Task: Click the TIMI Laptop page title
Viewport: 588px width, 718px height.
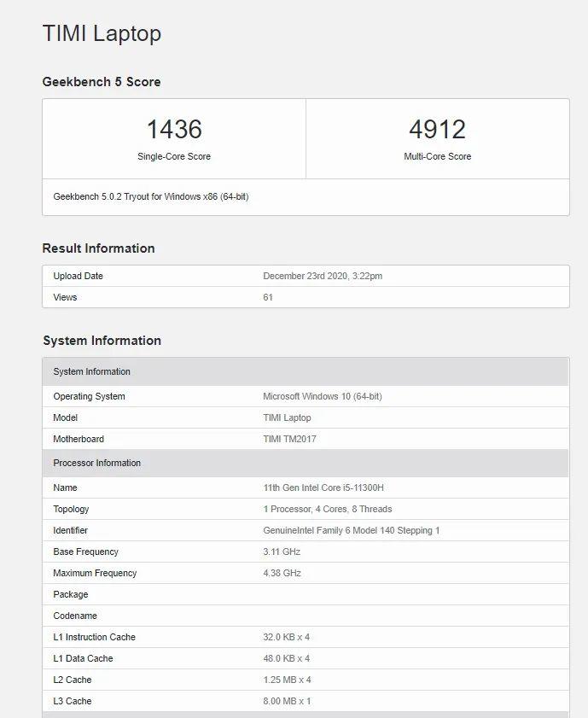Action: (x=102, y=33)
